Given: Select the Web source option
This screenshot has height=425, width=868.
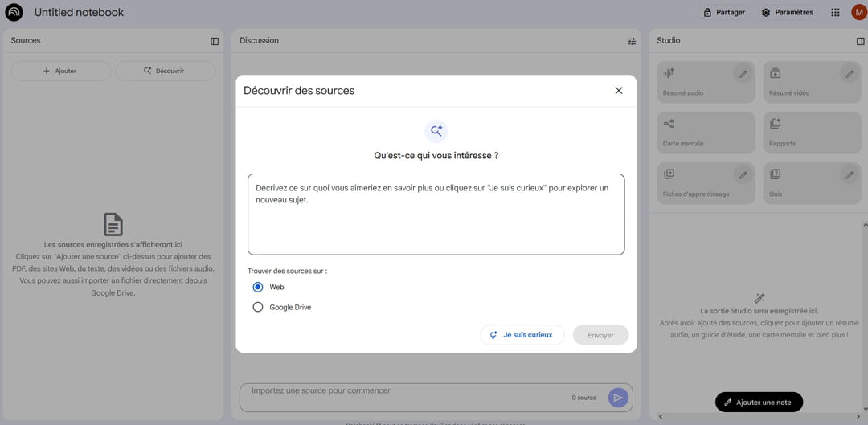Looking at the screenshot, I should point(258,287).
